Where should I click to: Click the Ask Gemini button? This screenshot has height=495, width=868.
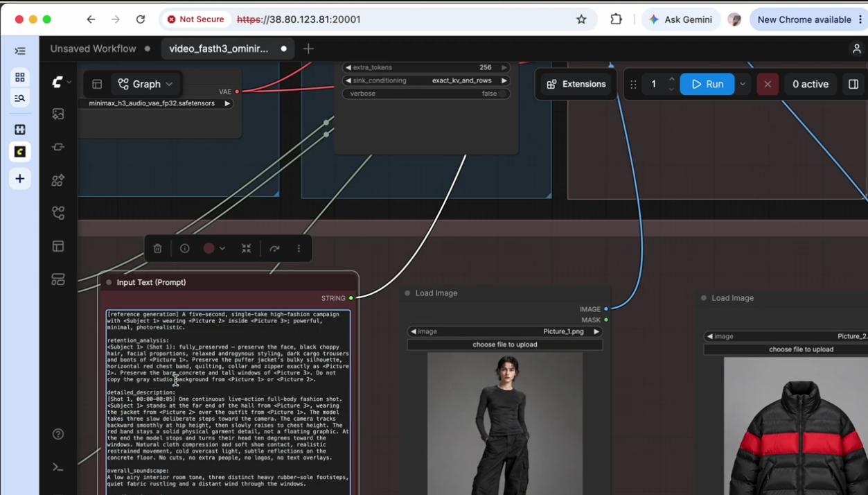tap(681, 19)
